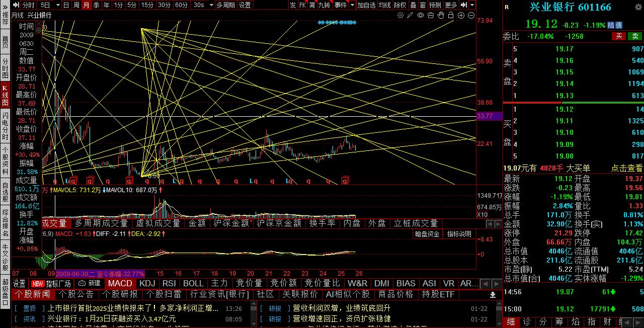The image size is (644, 328).
Task: Open the 指标说明 button
Action: [x=459, y=234]
